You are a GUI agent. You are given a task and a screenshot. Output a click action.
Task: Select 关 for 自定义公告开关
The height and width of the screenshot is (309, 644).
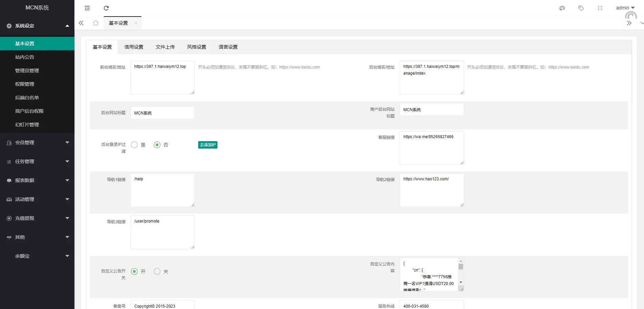[x=157, y=272]
